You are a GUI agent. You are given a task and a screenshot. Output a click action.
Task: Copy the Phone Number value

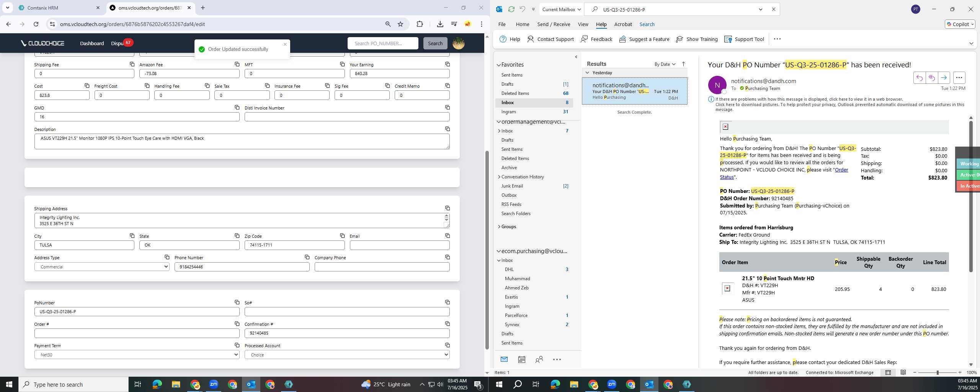tap(307, 257)
